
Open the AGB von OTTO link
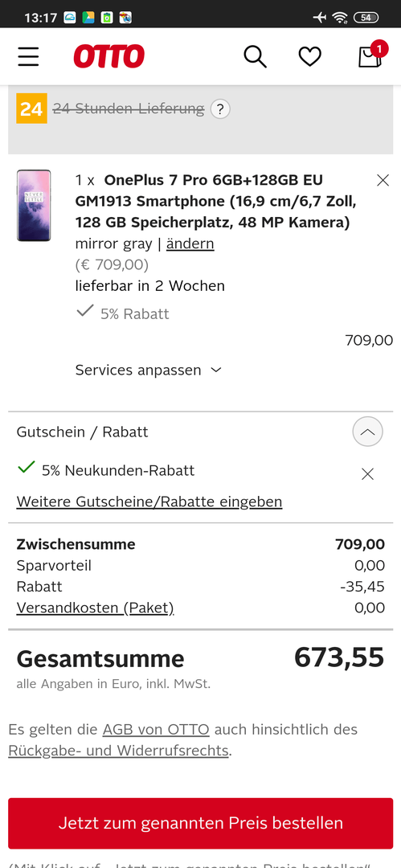[156, 729]
